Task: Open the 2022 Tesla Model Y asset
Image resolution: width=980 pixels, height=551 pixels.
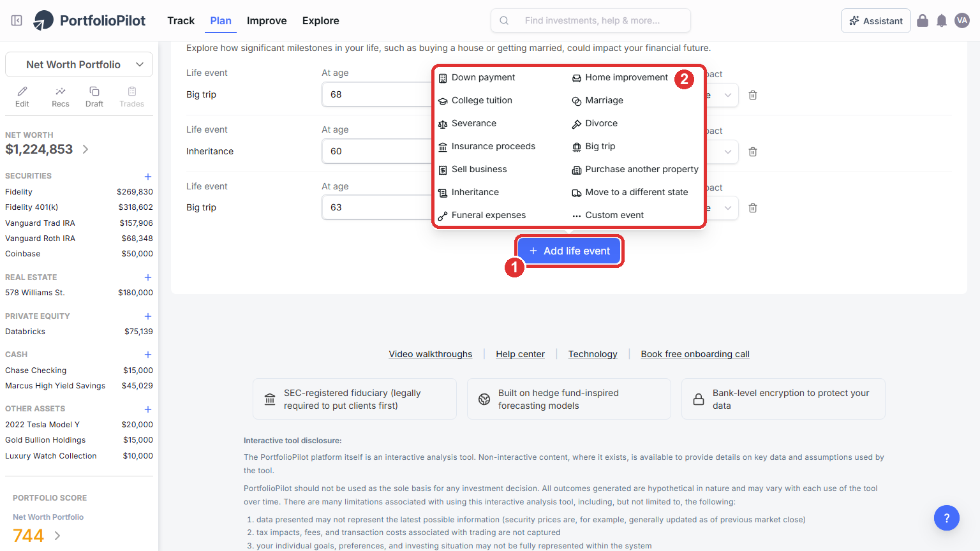Action: coord(79,425)
